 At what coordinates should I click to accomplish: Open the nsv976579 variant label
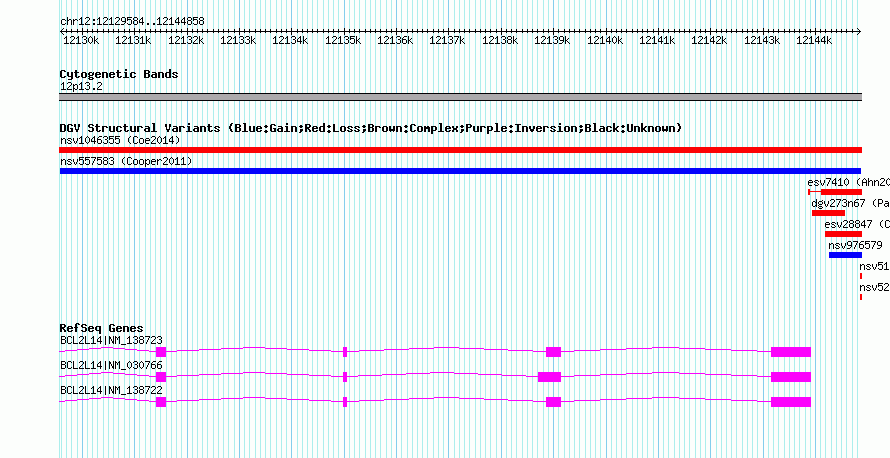pos(855,246)
